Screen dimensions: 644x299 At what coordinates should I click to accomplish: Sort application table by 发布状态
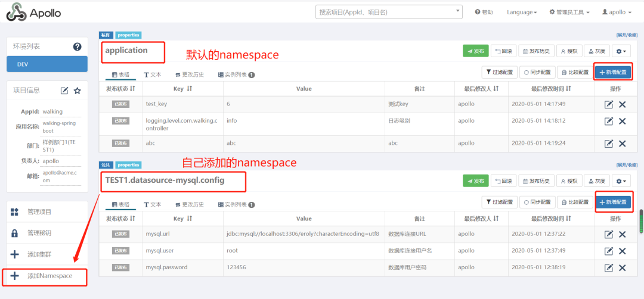[x=132, y=89]
